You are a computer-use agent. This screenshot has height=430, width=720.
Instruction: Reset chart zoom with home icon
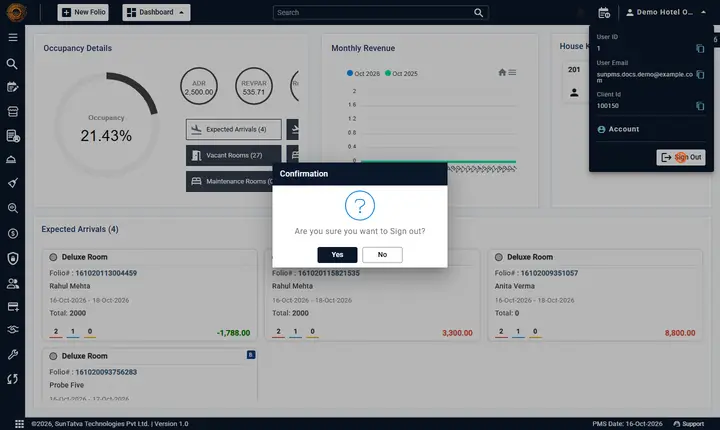pos(502,72)
